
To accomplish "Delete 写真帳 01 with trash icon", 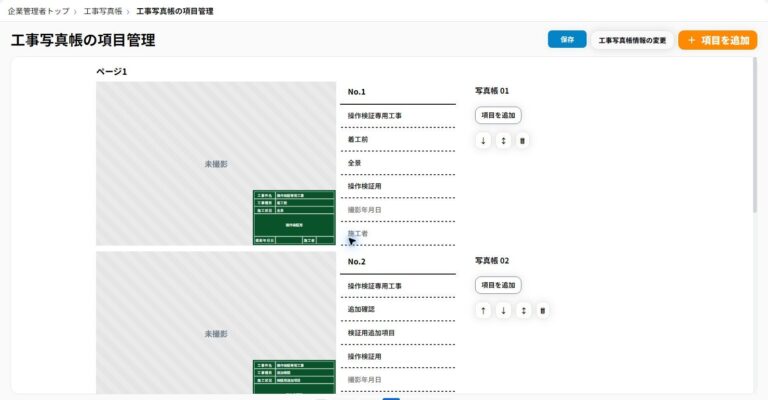I will (522, 141).
